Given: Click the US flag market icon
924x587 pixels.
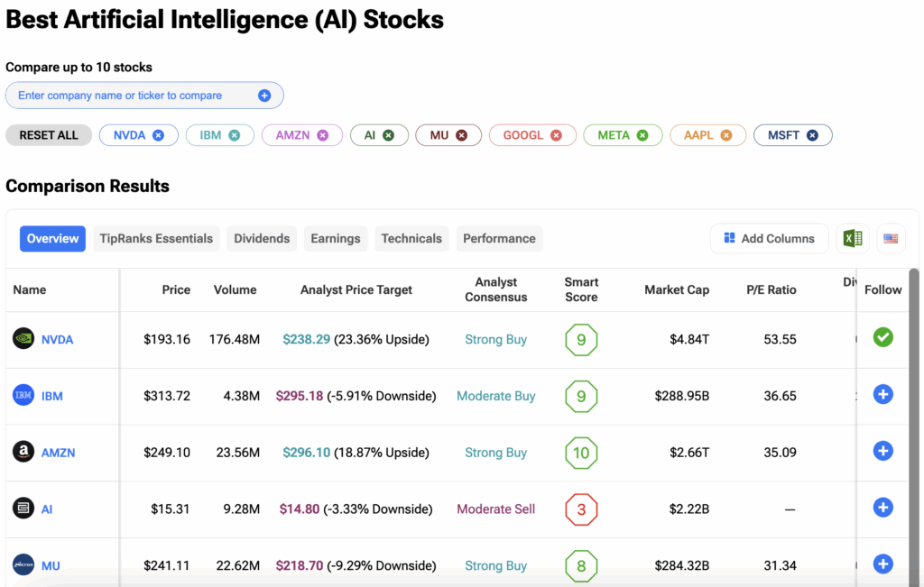Looking at the screenshot, I should pyautogui.click(x=891, y=239).
